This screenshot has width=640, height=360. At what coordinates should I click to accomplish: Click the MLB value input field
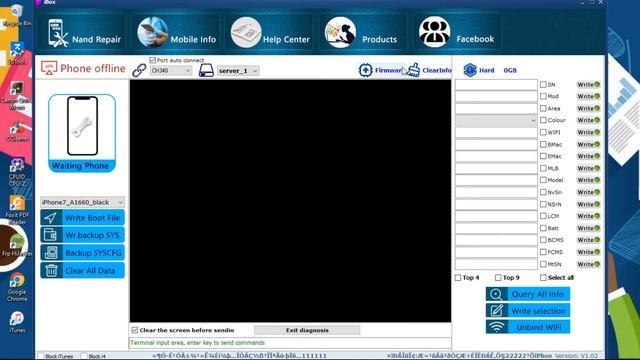coord(496,168)
